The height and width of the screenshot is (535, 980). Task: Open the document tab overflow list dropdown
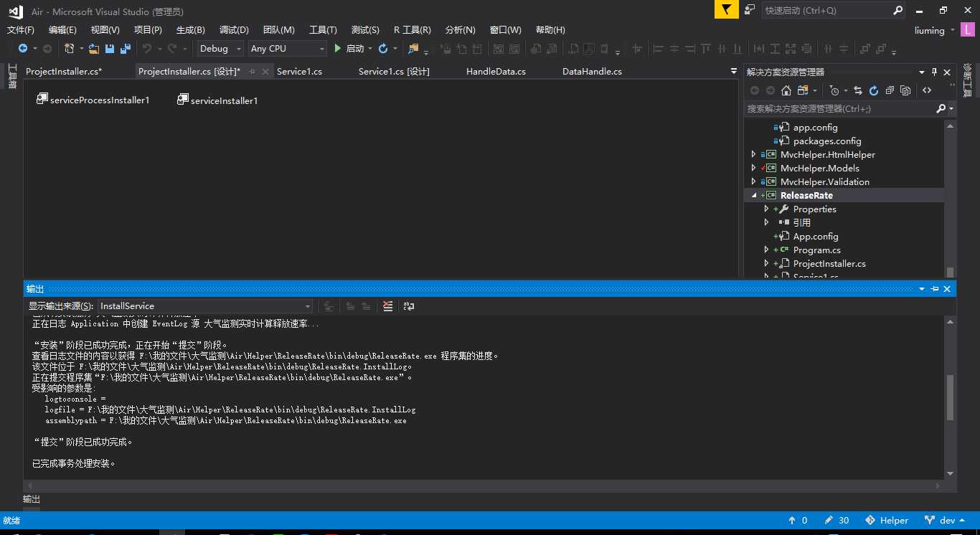[x=734, y=72]
